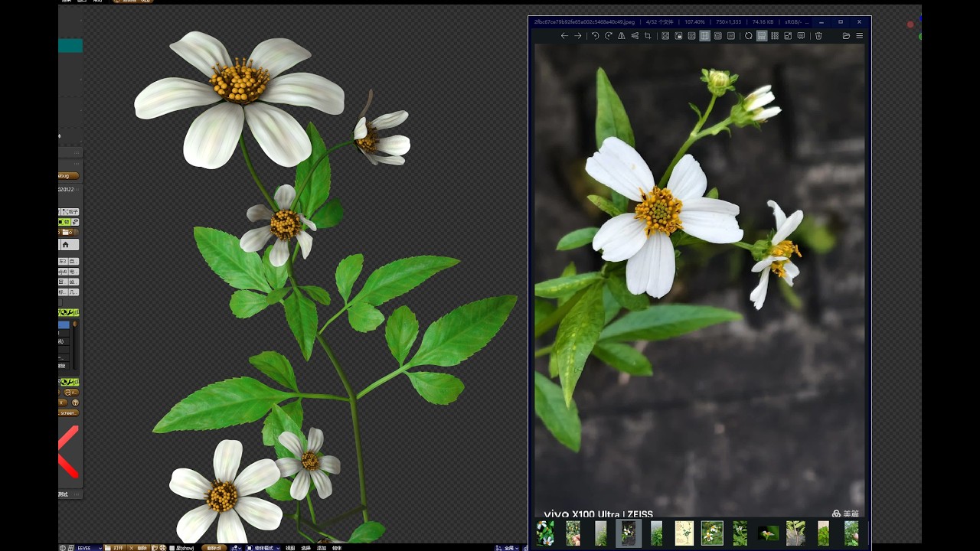Delete image with trash icon
This screenshot has width=980, height=551.
tap(818, 36)
